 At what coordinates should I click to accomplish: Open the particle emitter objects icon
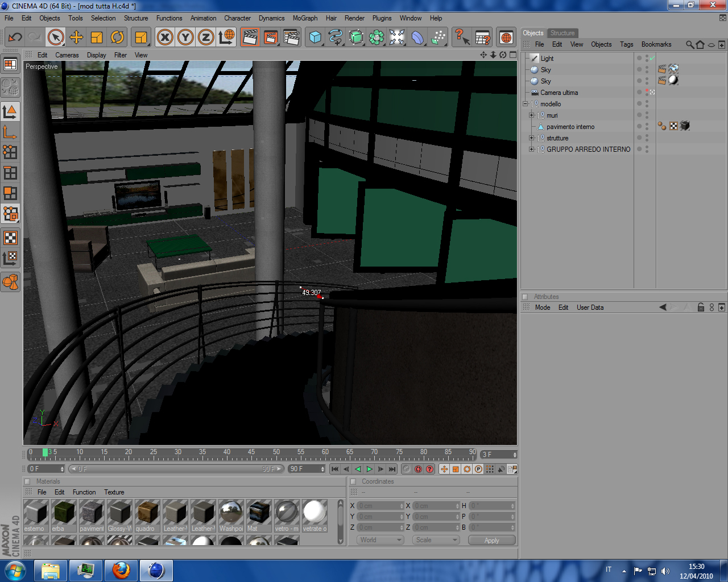pos(439,38)
